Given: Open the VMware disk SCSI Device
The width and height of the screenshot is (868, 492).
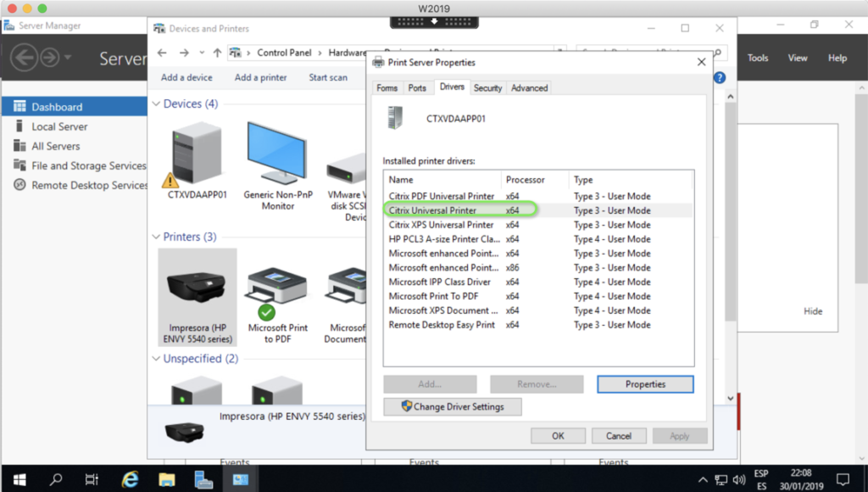Looking at the screenshot, I should click(x=345, y=162).
